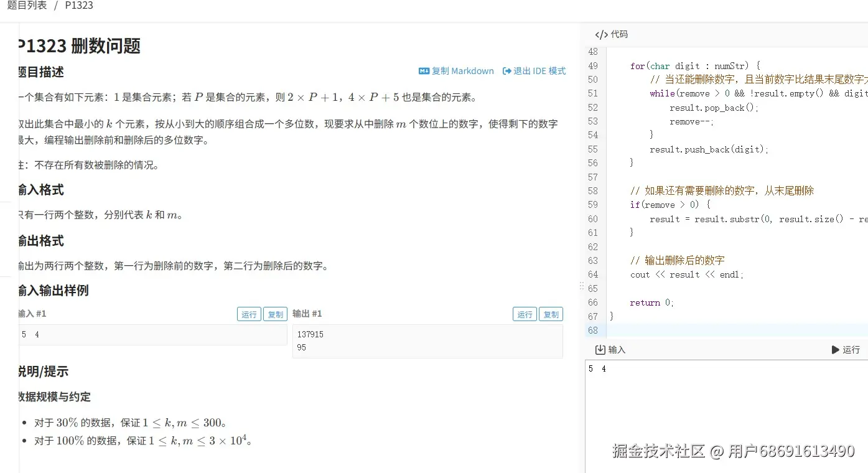Select P1323 in the breadcrumb trail

[79, 5]
